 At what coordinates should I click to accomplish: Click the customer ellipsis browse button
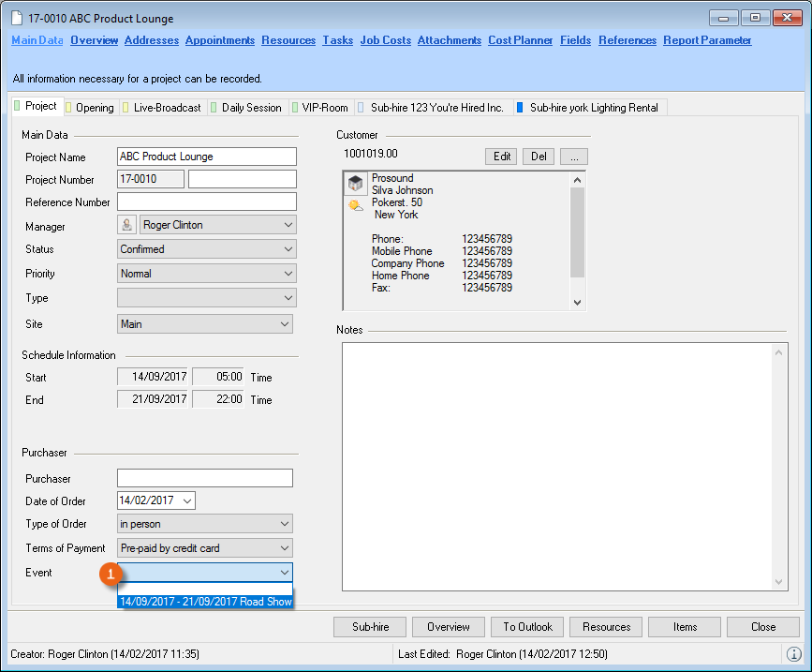(x=573, y=157)
